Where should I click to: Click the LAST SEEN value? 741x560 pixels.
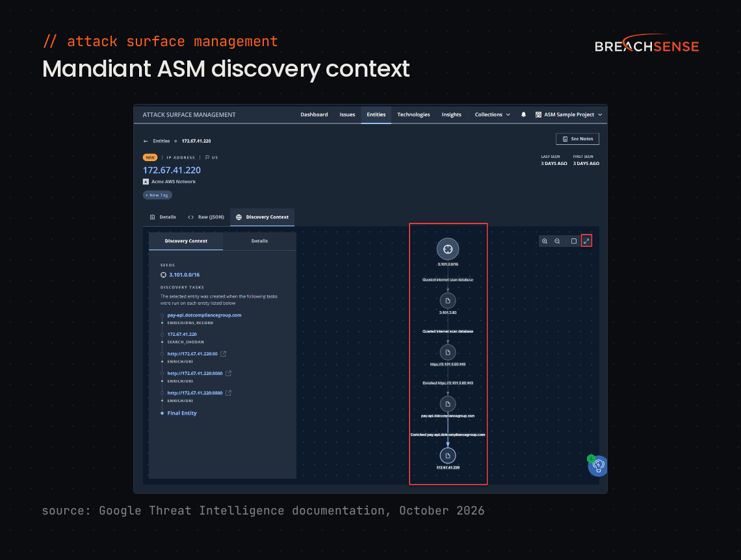pos(554,163)
